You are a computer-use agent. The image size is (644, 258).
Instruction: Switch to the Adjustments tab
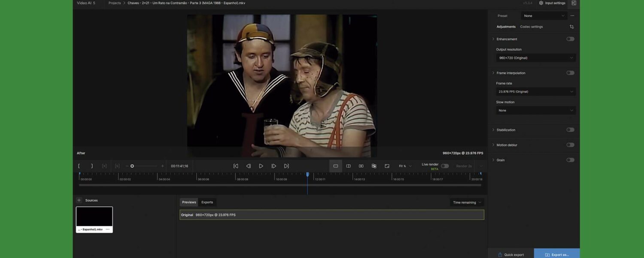click(506, 27)
